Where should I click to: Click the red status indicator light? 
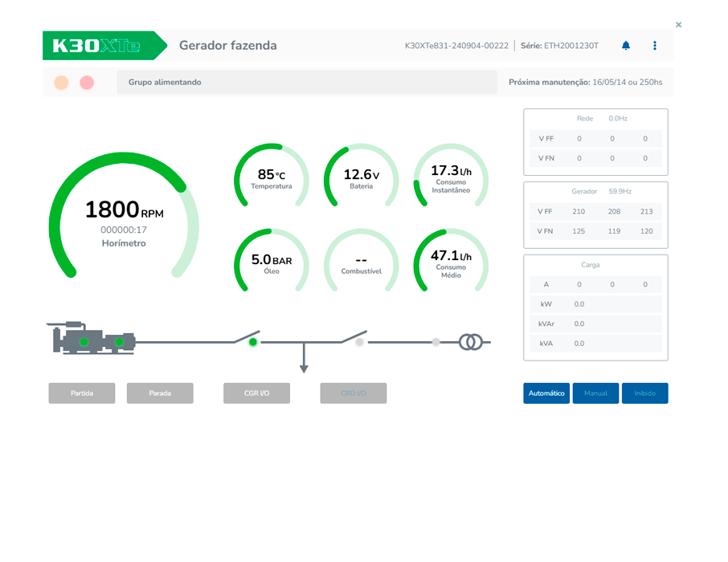click(x=87, y=83)
